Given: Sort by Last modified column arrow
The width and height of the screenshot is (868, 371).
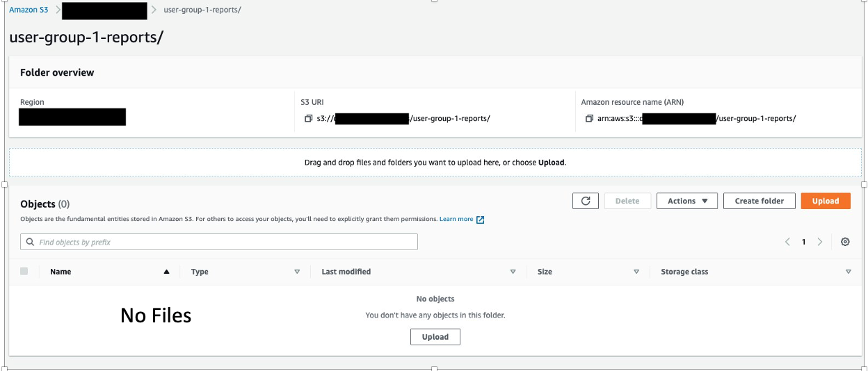Looking at the screenshot, I should pyautogui.click(x=513, y=272).
